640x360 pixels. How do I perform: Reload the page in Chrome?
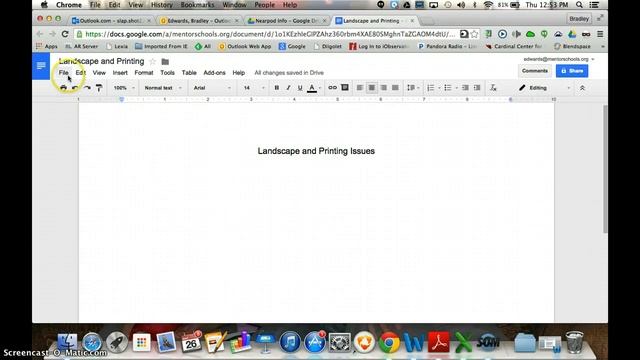tap(65, 34)
